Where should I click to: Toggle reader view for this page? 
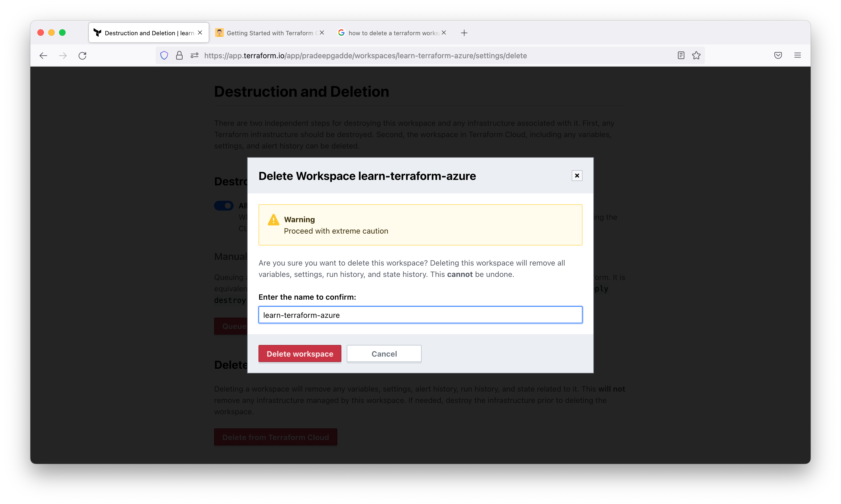point(681,55)
